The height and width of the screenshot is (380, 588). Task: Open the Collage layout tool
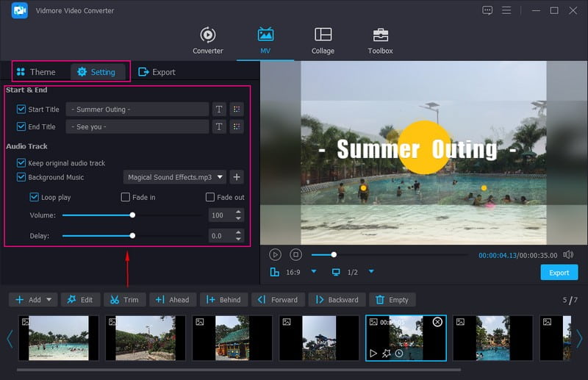323,35
